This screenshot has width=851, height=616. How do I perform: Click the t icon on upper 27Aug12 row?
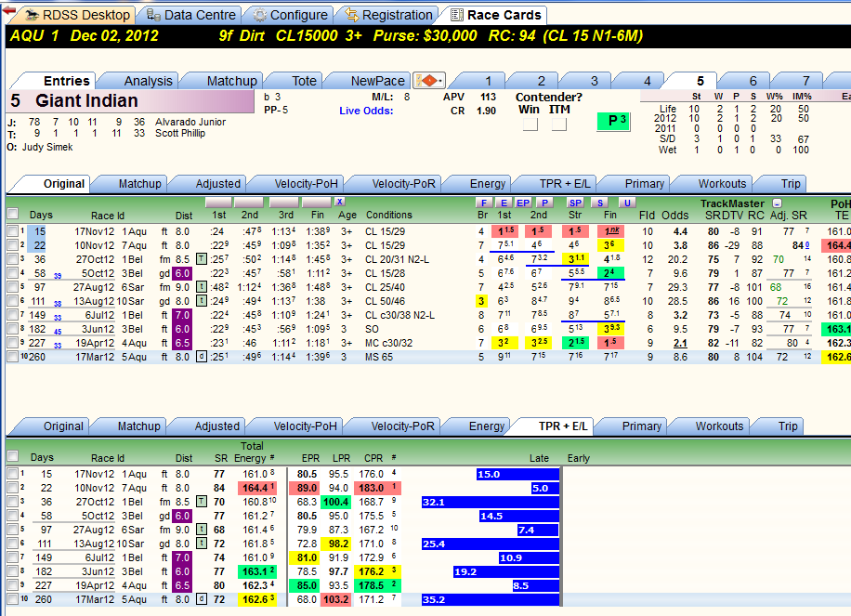[201, 286]
